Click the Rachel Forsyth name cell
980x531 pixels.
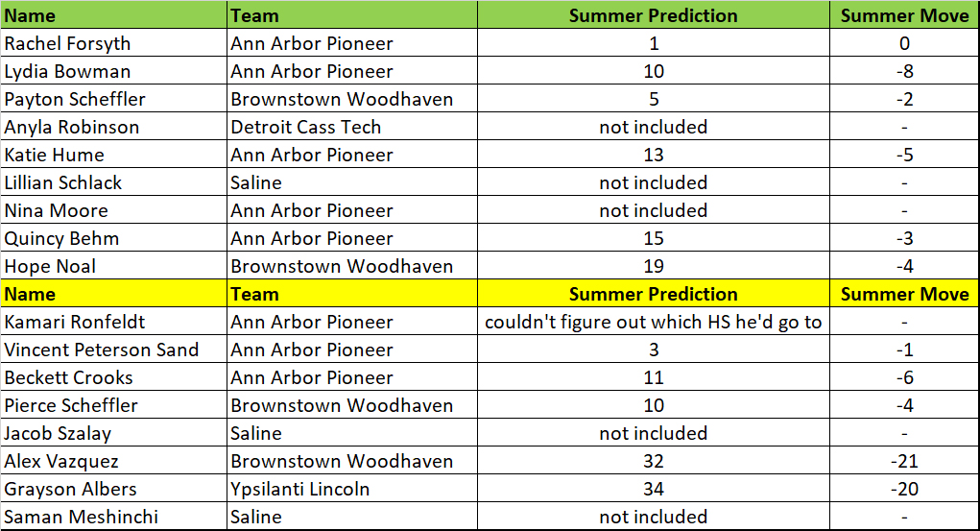click(x=67, y=43)
